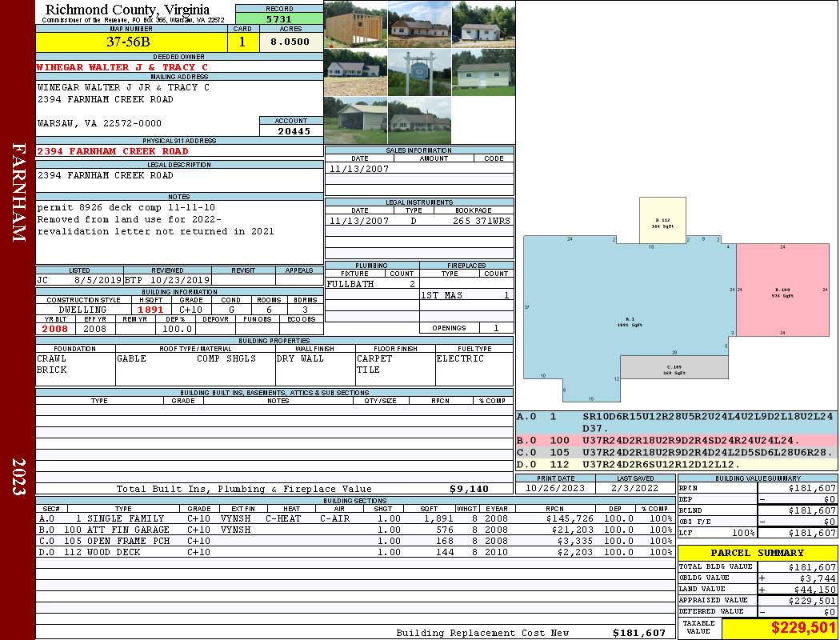Click the gray open porch sketch section
Image resolution: width=840 pixels, height=640 pixels.
point(674,368)
